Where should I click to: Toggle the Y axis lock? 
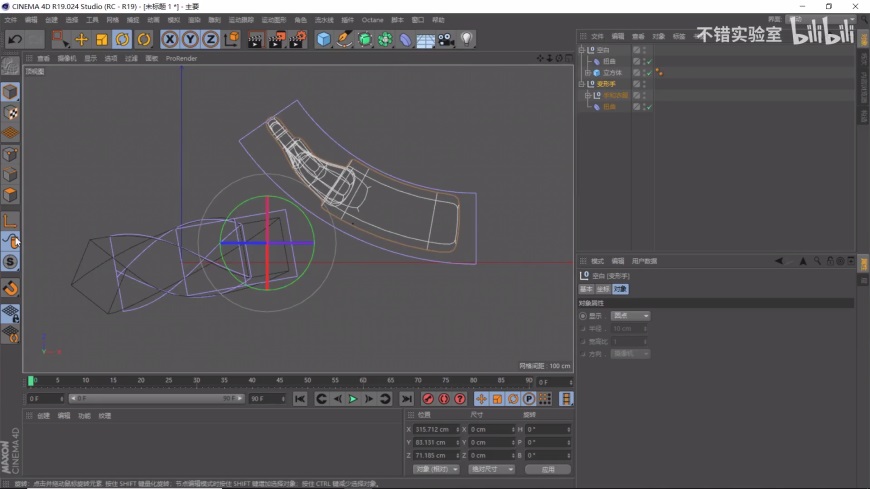pos(190,39)
